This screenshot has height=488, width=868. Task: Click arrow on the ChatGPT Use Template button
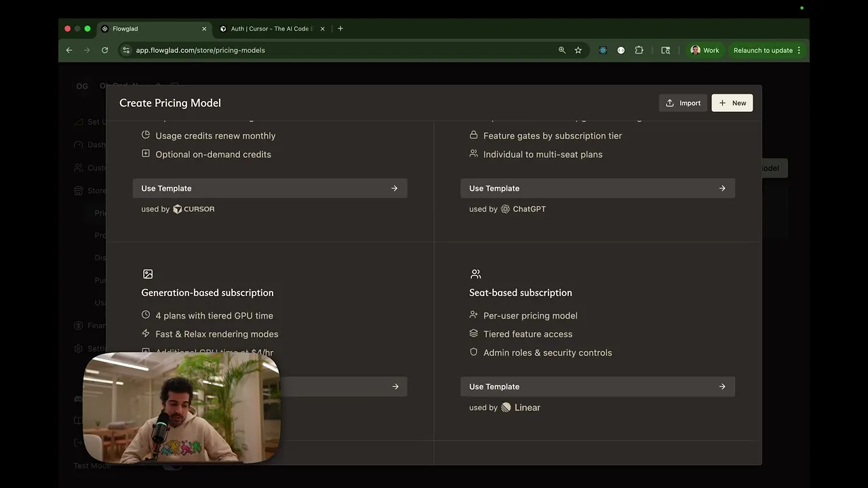(x=722, y=188)
